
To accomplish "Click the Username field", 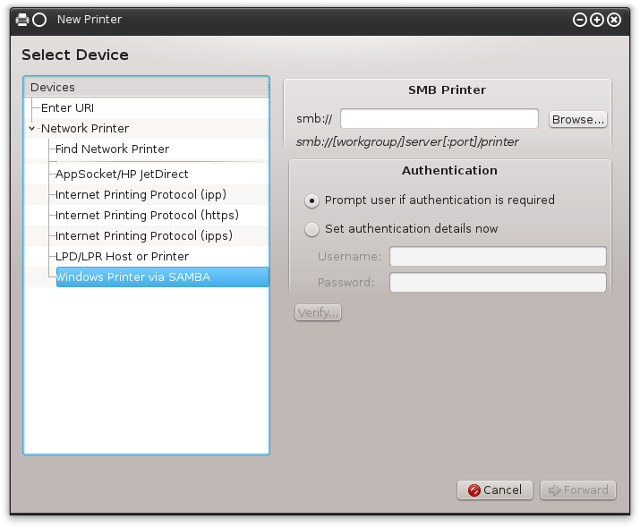I will (498, 257).
